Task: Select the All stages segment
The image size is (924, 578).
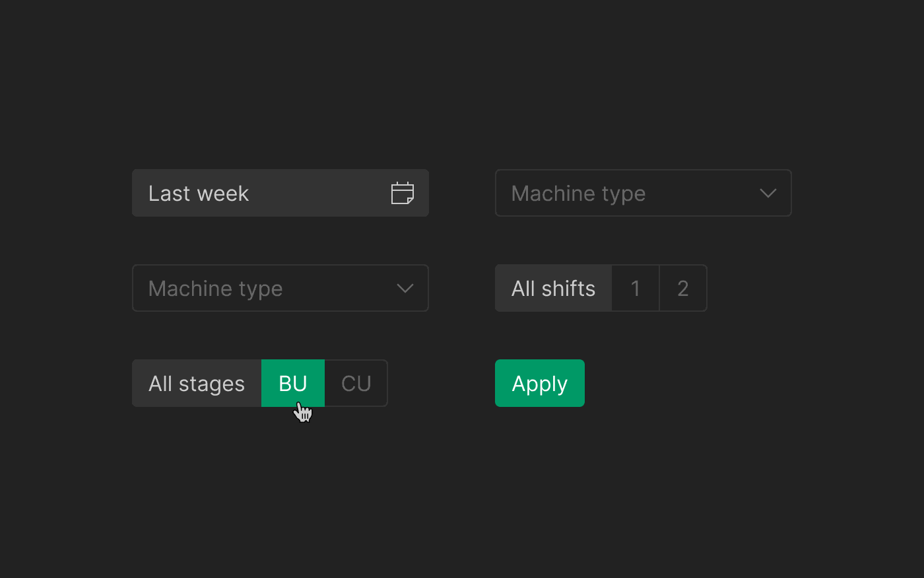Action: [x=197, y=383]
